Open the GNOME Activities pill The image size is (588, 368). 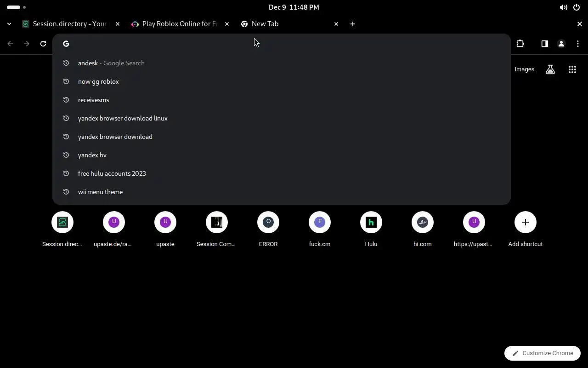(x=17, y=7)
